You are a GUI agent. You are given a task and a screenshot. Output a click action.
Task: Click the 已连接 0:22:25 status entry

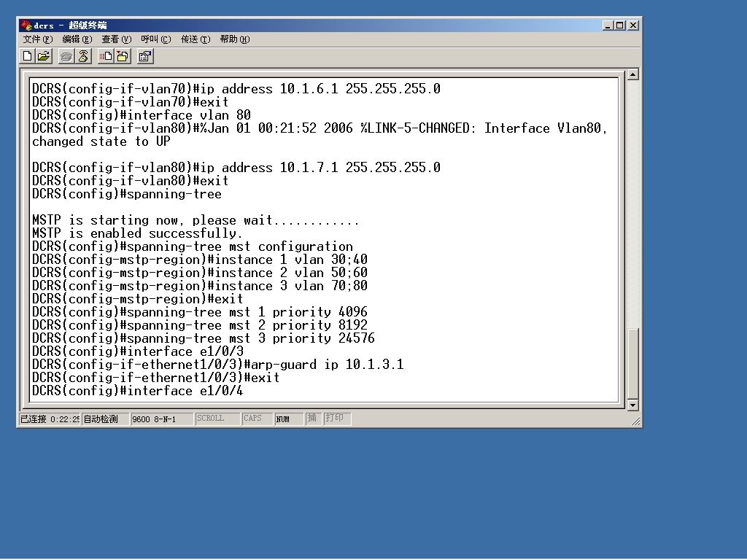tap(50, 419)
